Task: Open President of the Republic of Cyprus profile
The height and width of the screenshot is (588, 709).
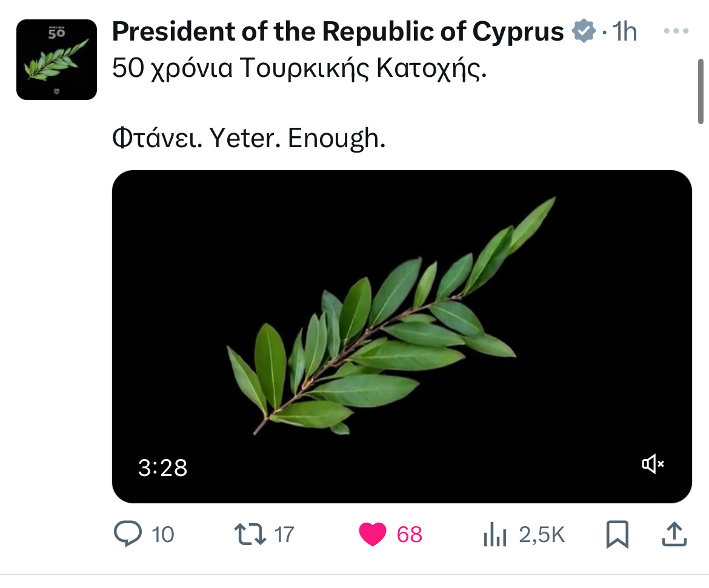Action: pos(338,32)
